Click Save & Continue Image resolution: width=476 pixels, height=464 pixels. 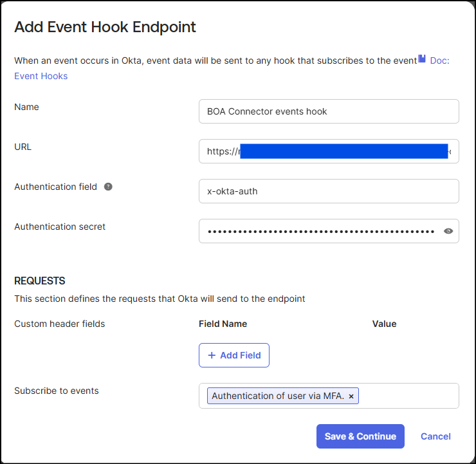coord(360,436)
